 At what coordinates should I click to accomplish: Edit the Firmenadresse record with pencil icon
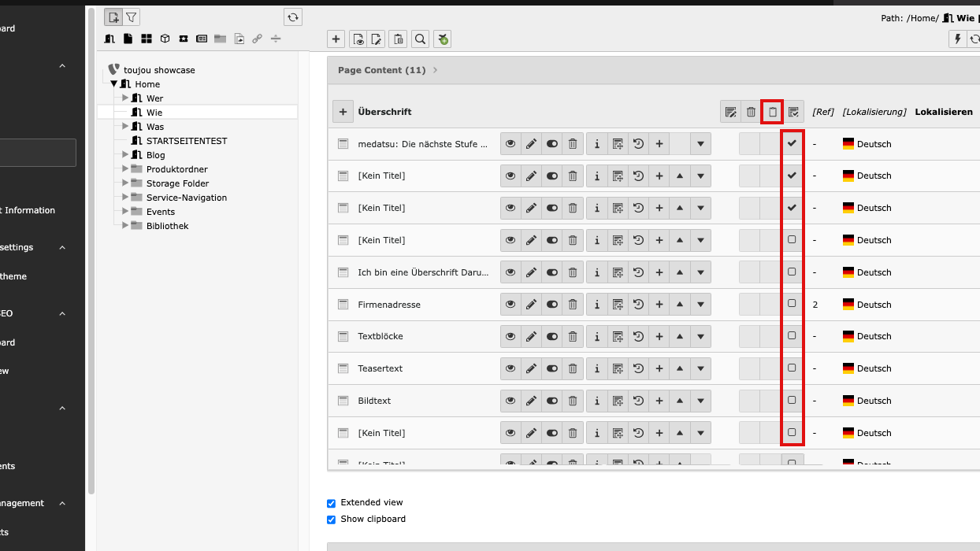(531, 305)
